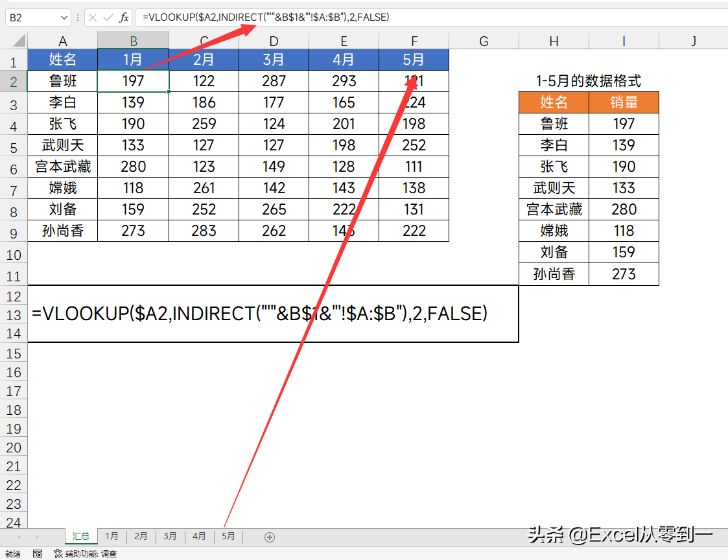Click the 就绪 status bar indicator

click(13, 554)
